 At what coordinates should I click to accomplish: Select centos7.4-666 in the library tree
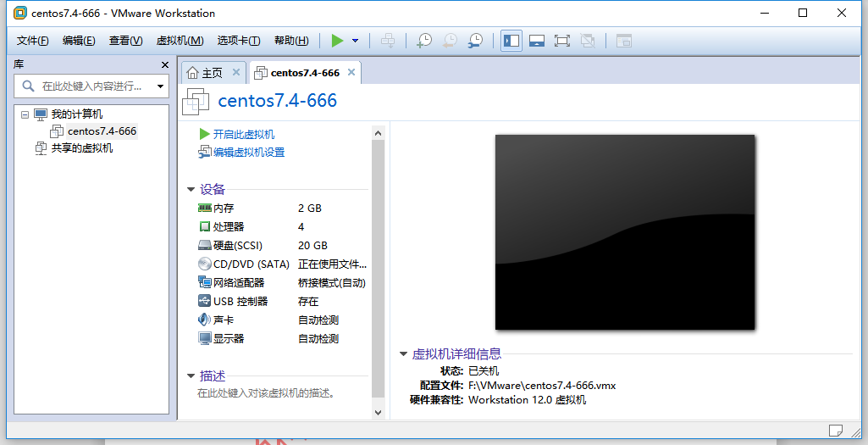coord(102,131)
